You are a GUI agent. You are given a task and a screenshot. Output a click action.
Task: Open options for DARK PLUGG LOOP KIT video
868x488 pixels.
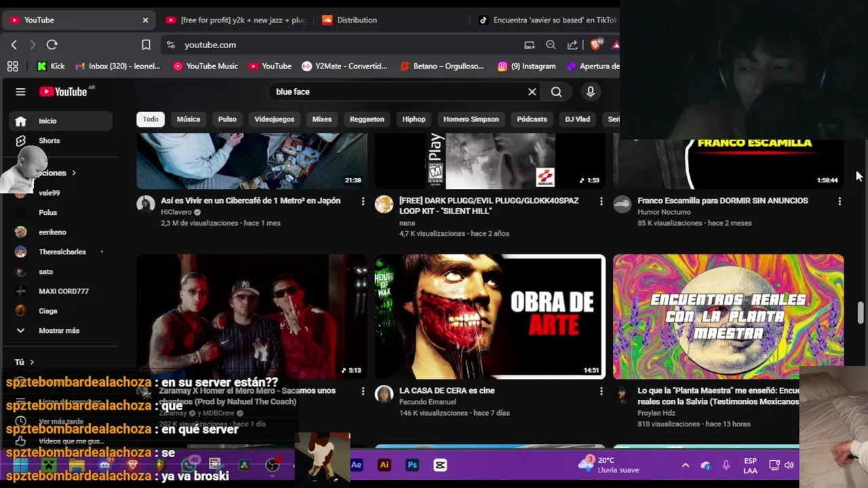pyautogui.click(x=601, y=201)
